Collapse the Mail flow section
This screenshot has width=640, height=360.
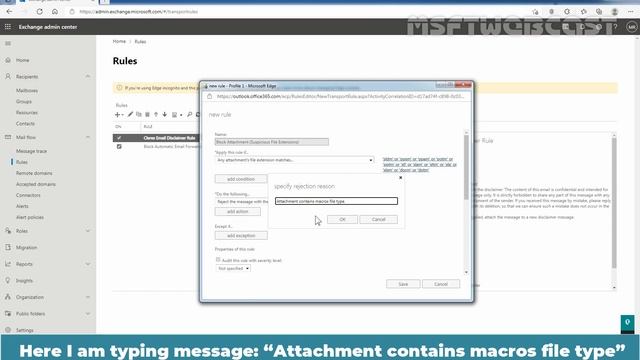88,137
